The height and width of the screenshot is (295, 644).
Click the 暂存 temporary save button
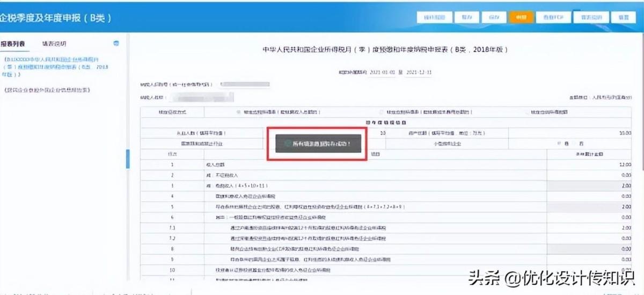pos(463,17)
